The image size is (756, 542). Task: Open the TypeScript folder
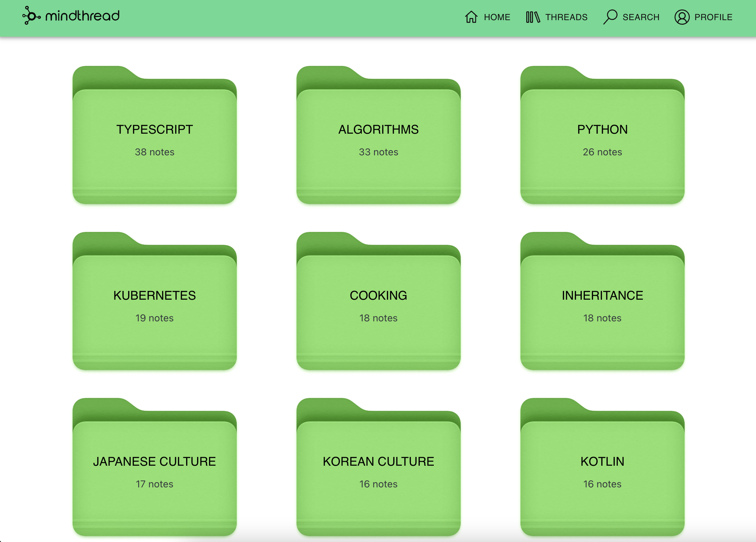154,140
